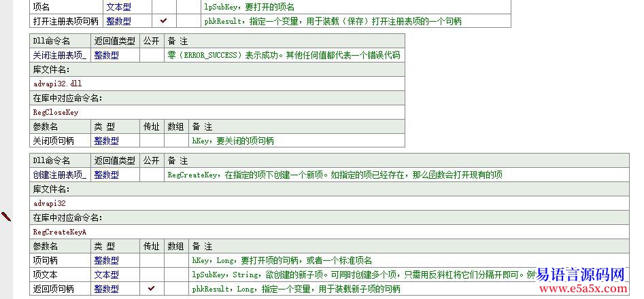Click 数组 header in 创建注册表项_ parameter table
The width and height of the screenshot is (644, 299).
coord(175,246)
